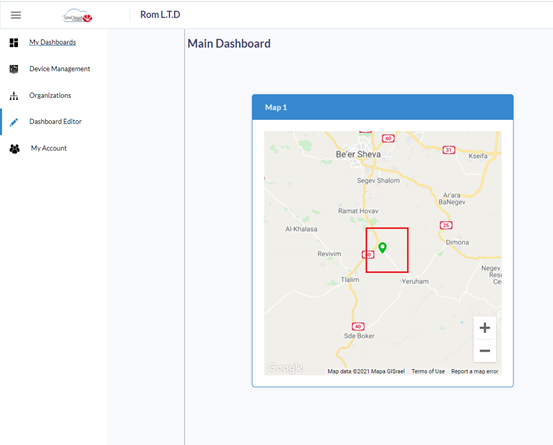Image resolution: width=553 pixels, height=445 pixels.
Task: Open Organizations page
Action: 50,95
